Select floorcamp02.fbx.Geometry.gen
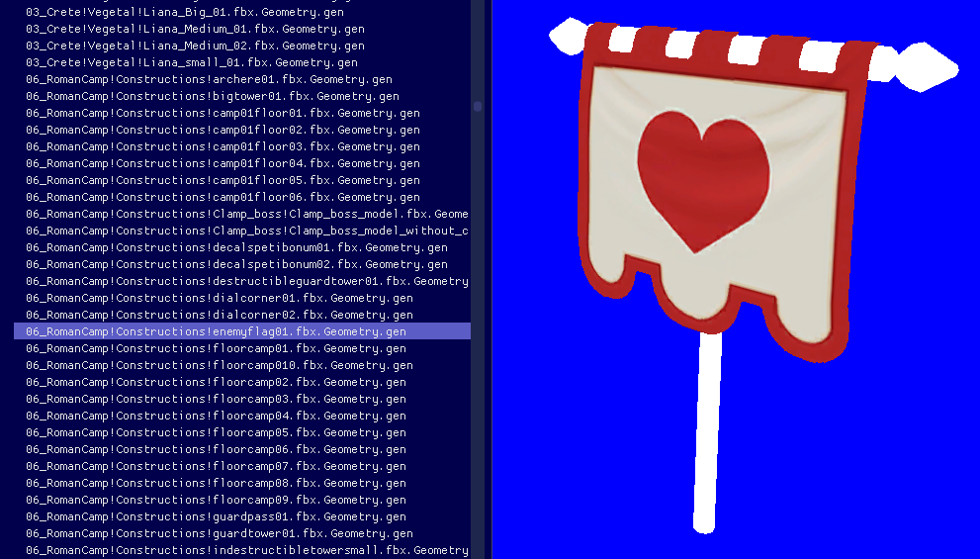Image resolution: width=980 pixels, height=559 pixels. 242,383
